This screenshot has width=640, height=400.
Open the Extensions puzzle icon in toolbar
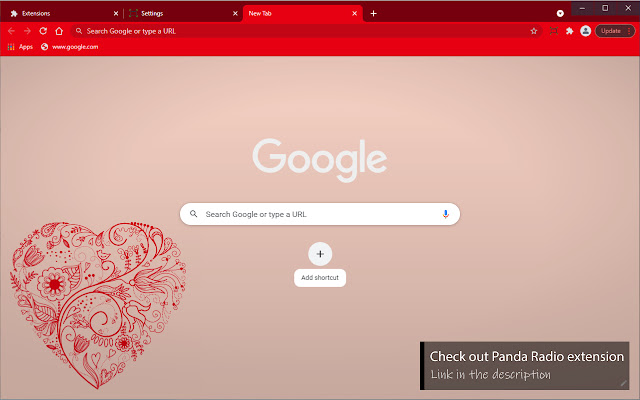coord(569,31)
